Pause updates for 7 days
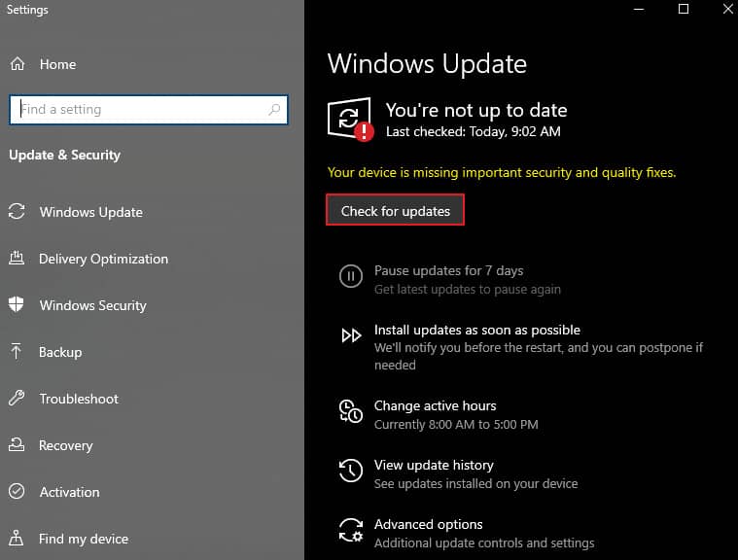The image size is (738, 560). tap(448, 270)
